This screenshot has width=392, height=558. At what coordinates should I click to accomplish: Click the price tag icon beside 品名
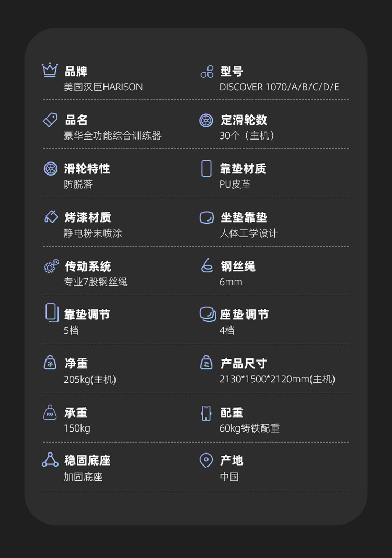pyautogui.click(x=50, y=120)
